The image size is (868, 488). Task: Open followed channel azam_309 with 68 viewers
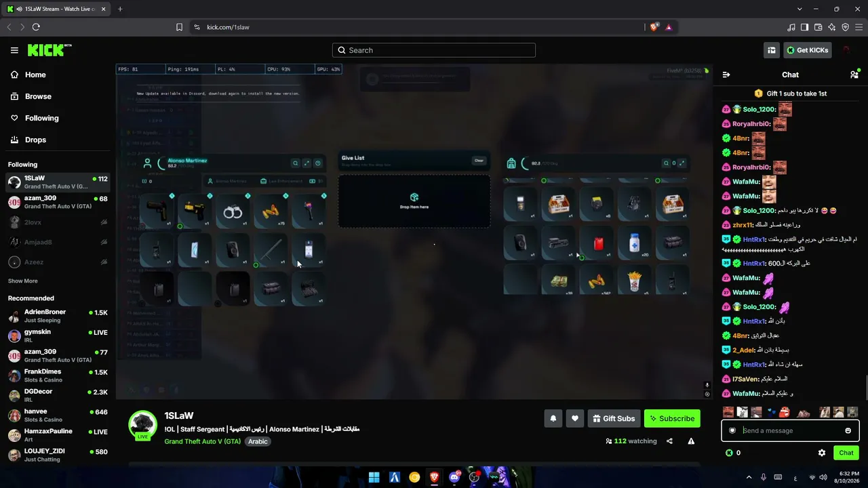pyautogui.click(x=58, y=202)
